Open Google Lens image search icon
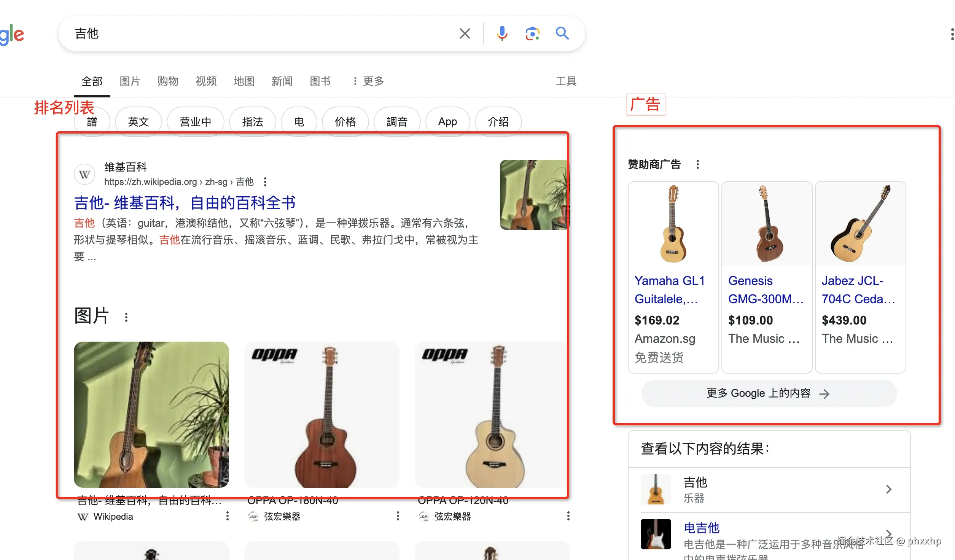 (x=532, y=33)
